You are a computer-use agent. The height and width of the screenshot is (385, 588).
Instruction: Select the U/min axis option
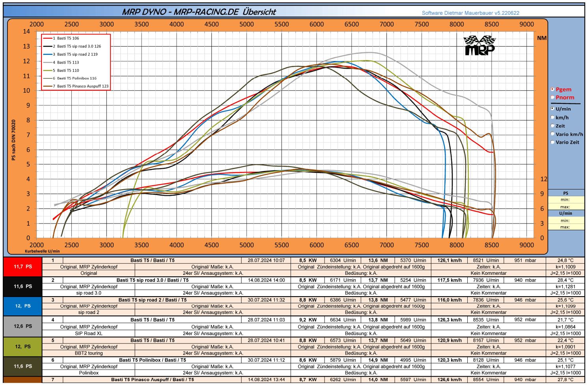553,109
